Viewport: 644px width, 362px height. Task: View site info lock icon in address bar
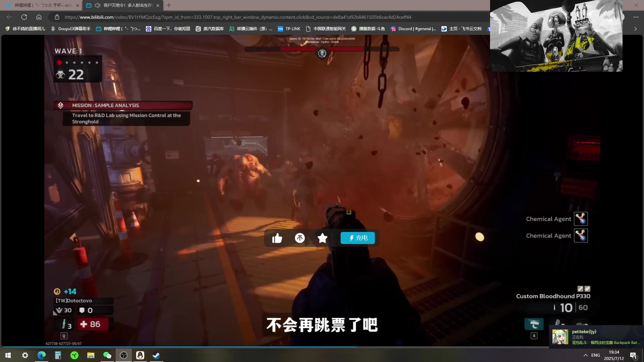pyautogui.click(x=57, y=17)
